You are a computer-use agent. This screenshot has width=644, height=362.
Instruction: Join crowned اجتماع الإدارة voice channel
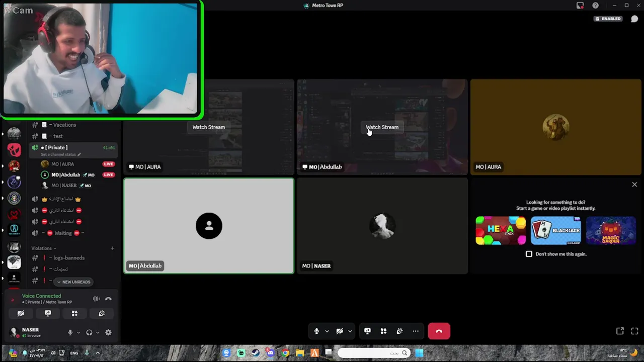click(61, 199)
